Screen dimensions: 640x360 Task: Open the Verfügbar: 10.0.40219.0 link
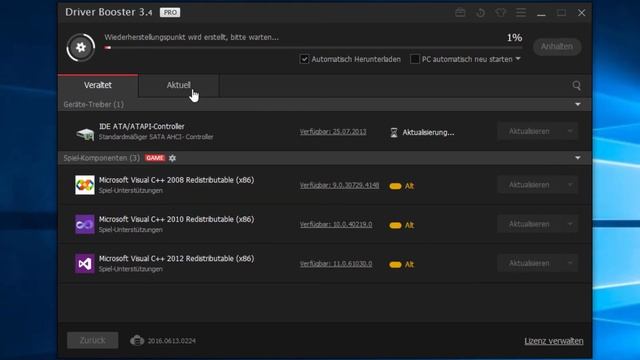336,224
